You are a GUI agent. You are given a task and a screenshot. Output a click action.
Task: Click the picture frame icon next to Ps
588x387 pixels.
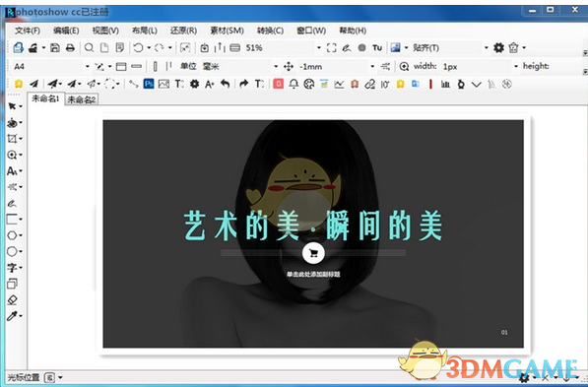coord(163,84)
